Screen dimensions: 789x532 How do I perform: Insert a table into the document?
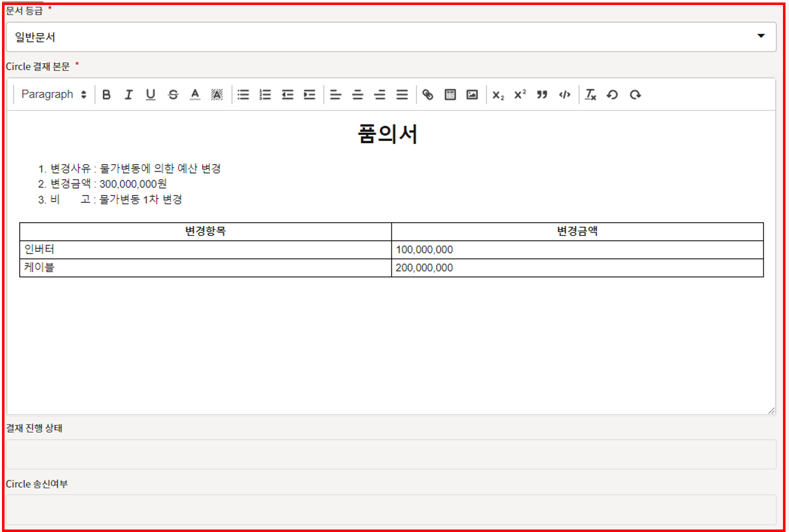pos(450,94)
